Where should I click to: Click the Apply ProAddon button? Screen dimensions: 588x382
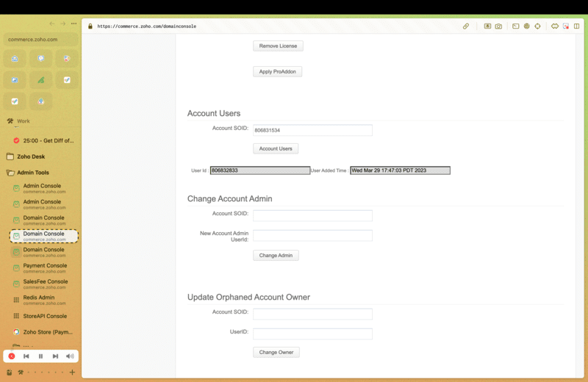277,71
